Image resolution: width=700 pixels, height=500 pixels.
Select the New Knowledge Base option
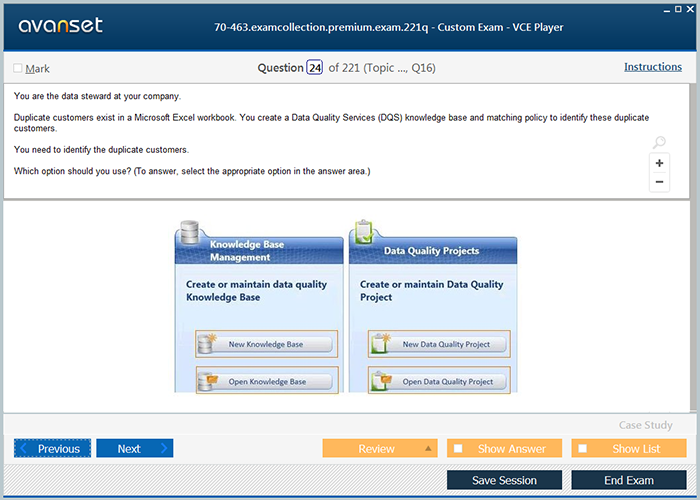(267, 344)
